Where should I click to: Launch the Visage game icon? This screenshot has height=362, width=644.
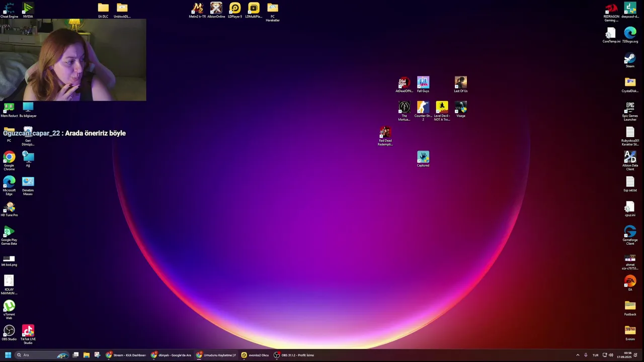click(x=460, y=109)
